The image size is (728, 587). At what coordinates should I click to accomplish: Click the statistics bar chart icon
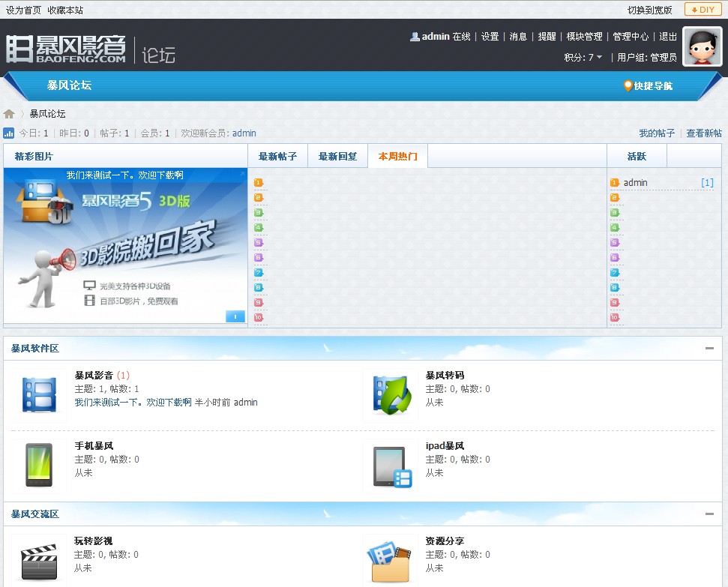(9, 133)
